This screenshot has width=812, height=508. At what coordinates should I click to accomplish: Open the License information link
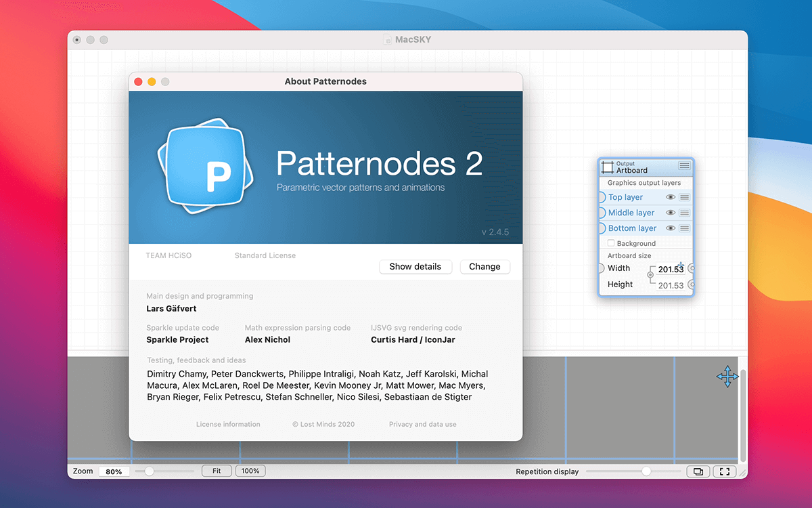[x=228, y=424]
